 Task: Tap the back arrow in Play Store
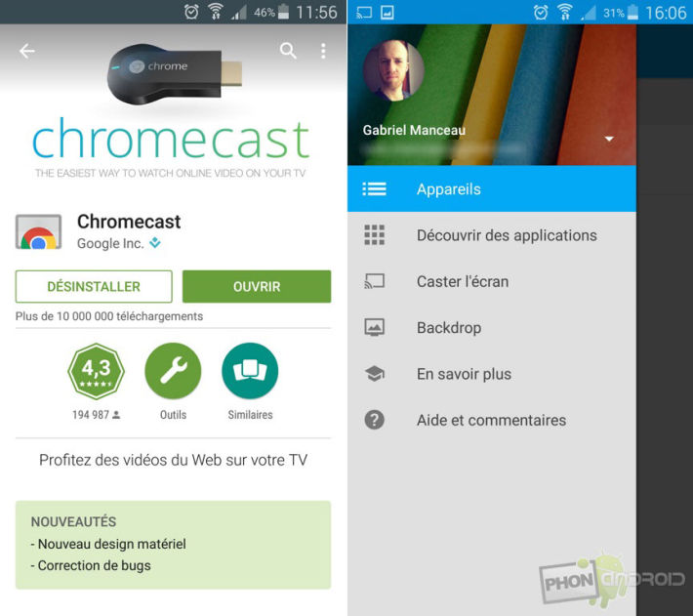click(x=27, y=52)
